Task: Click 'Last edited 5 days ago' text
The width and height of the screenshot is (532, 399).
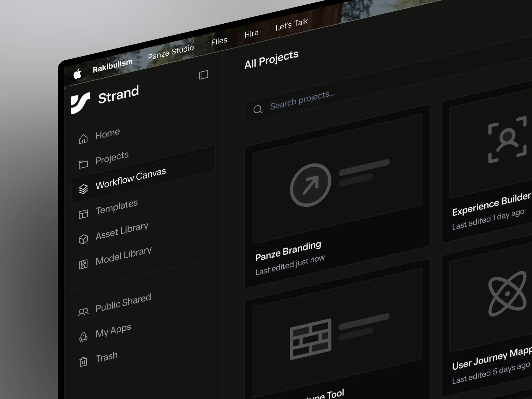Action: [x=491, y=373]
